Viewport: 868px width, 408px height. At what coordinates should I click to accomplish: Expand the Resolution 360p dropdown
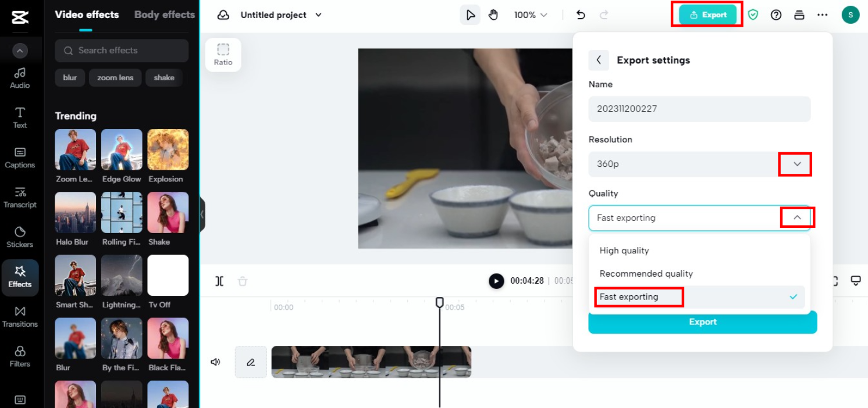click(x=796, y=164)
